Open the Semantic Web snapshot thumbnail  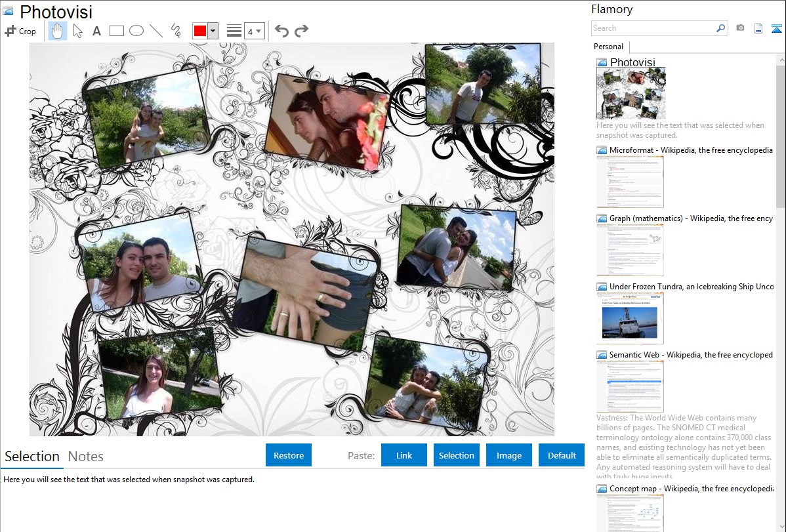click(630, 386)
